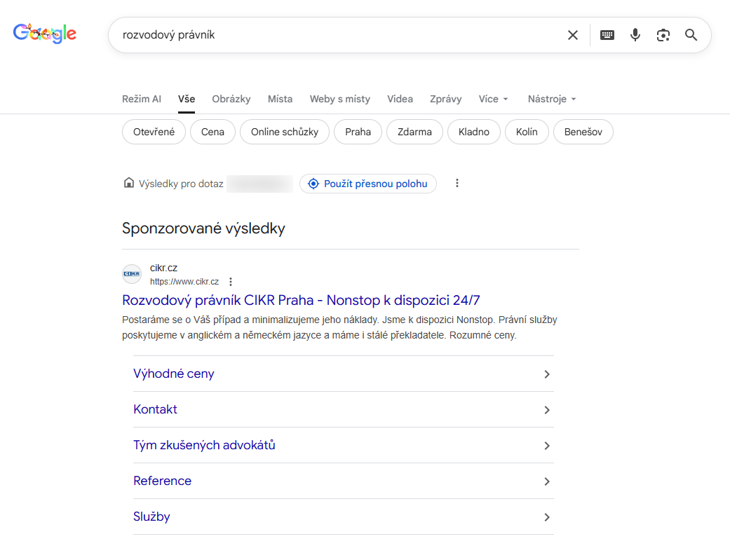The image size is (730, 560).
Task: Clear the search query with the X icon
Action: [572, 34]
